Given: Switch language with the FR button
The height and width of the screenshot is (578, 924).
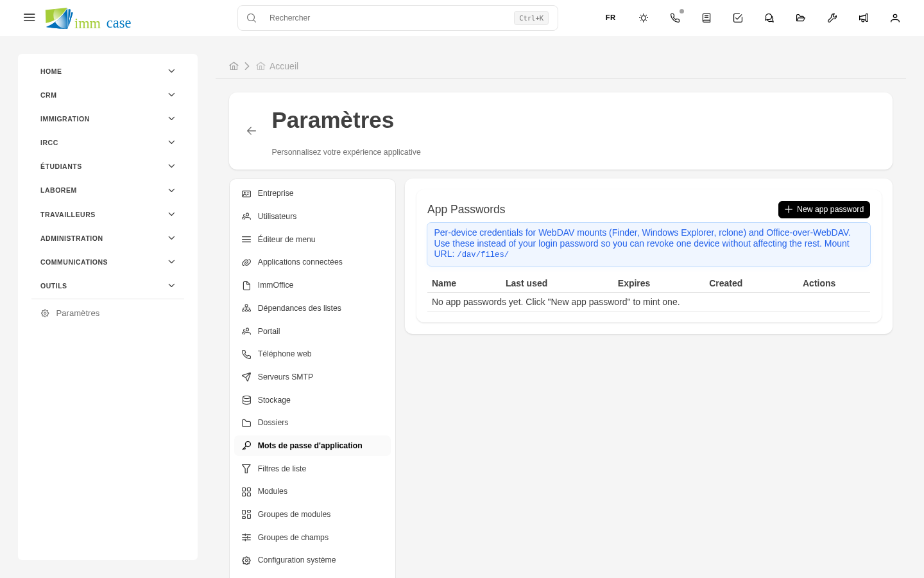Looking at the screenshot, I should 610,18.
